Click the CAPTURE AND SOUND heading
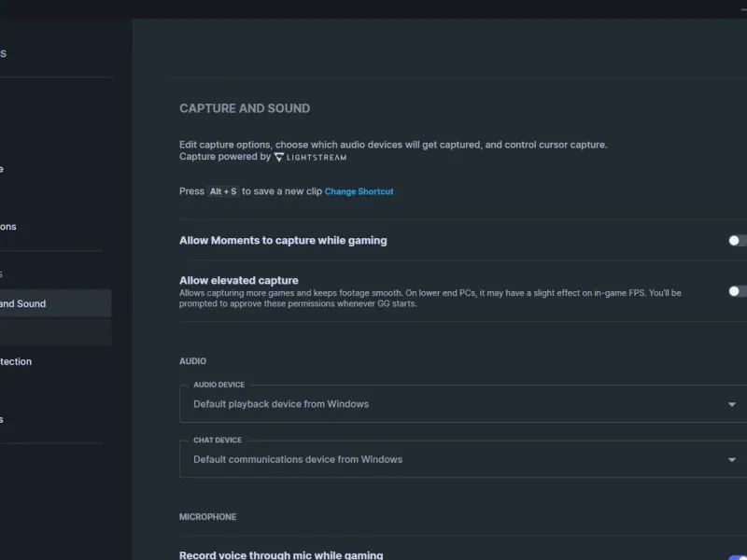The image size is (747, 560). tap(245, 108)
